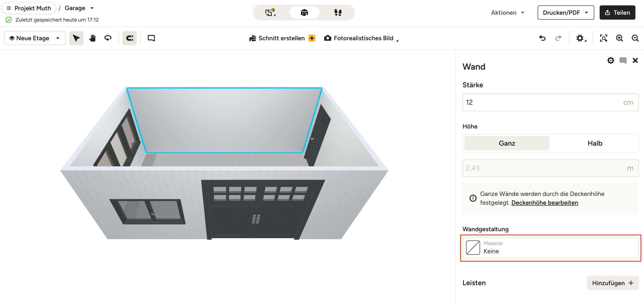Open the comment annotation tool

151,38
